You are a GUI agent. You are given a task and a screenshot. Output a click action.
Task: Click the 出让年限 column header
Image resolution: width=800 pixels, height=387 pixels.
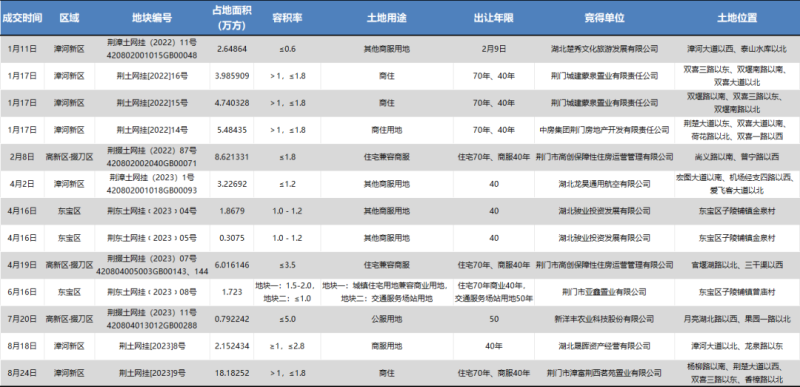tap(493, 17)
